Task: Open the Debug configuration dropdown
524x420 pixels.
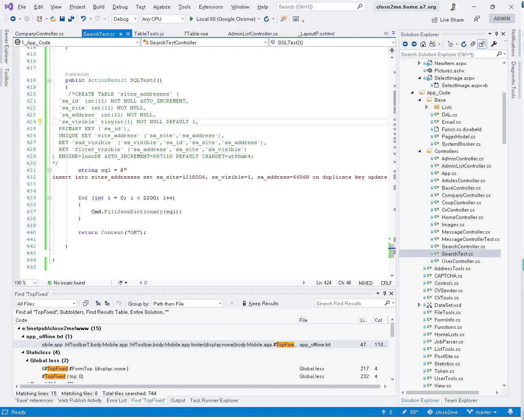Action: 125,19
